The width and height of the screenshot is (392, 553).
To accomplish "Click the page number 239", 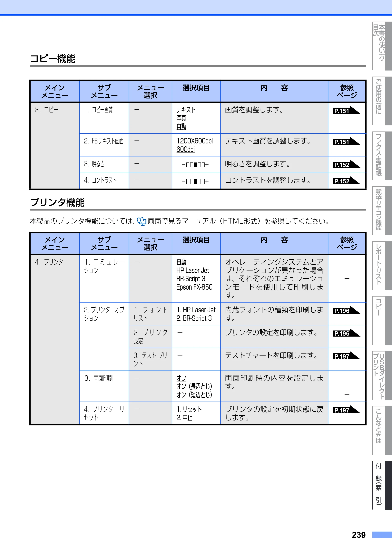I will (359, 535).
